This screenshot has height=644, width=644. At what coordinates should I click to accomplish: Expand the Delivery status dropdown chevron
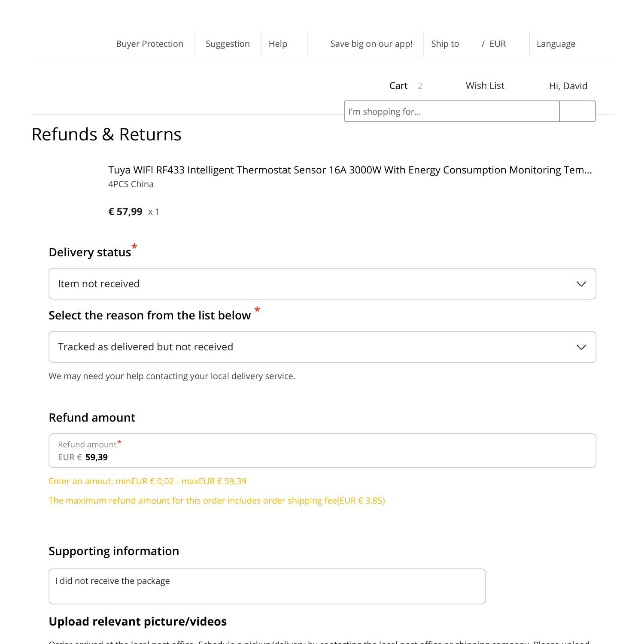click(x=581, y=283)
